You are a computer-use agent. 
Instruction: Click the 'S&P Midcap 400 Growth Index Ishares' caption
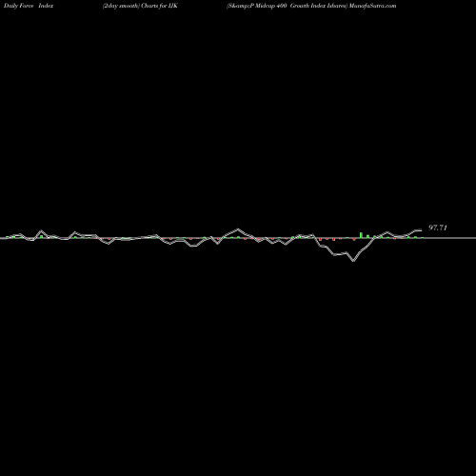(x=288, y=6)
